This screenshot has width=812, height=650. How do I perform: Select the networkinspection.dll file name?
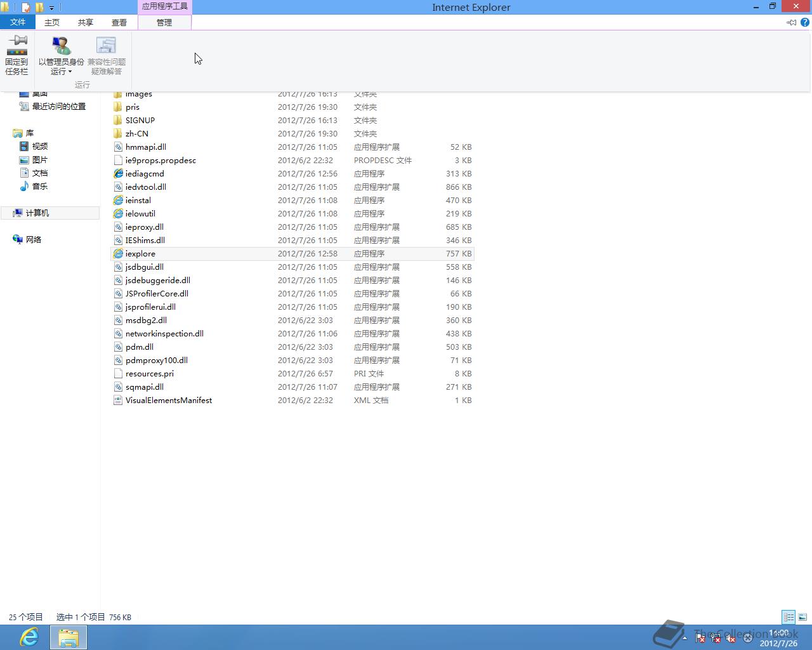click(x=164, y=333)
